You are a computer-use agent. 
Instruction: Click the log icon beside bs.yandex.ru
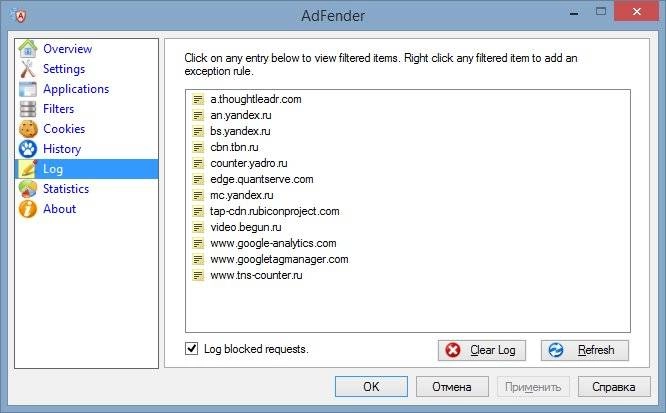[198, 131]
